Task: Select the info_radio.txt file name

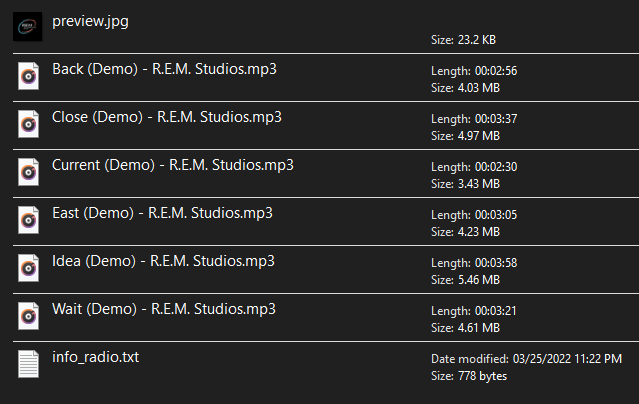Action: [95, 357]
